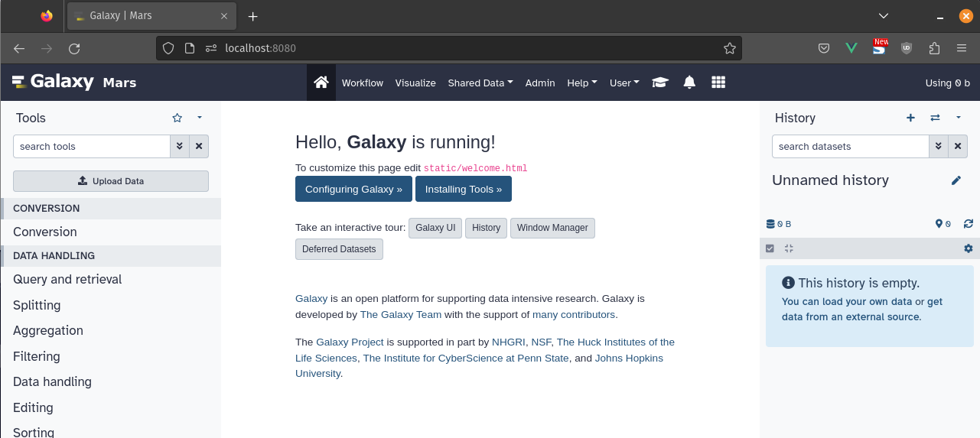
Task: Open the Workflow menu item
Action: (363, 83)
